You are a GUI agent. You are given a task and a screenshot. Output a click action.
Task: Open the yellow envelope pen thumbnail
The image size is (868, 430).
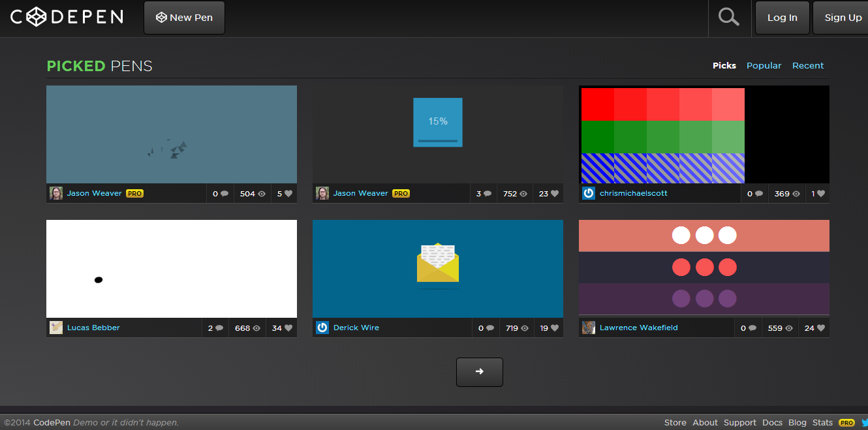[x=438, y=269]
